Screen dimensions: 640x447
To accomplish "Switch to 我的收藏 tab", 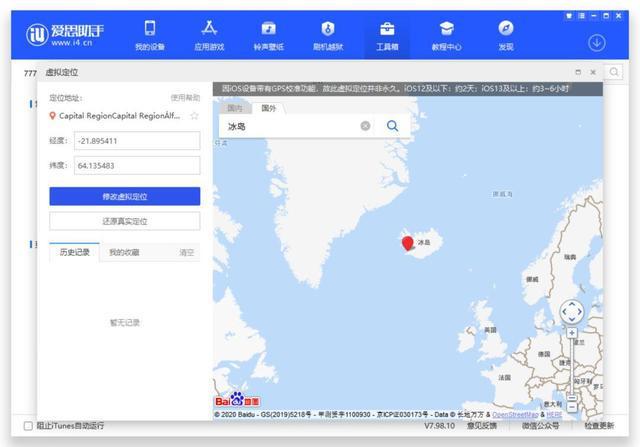I will pos(125,252).
